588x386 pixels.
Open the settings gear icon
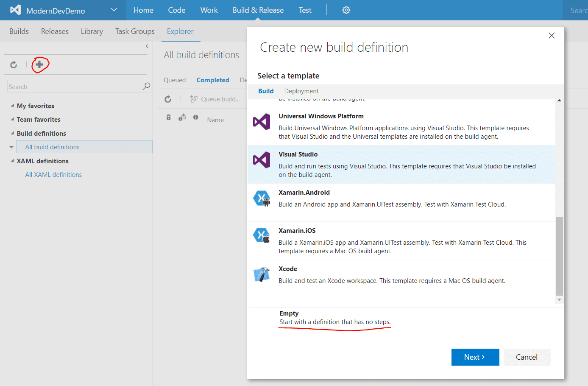346,10
